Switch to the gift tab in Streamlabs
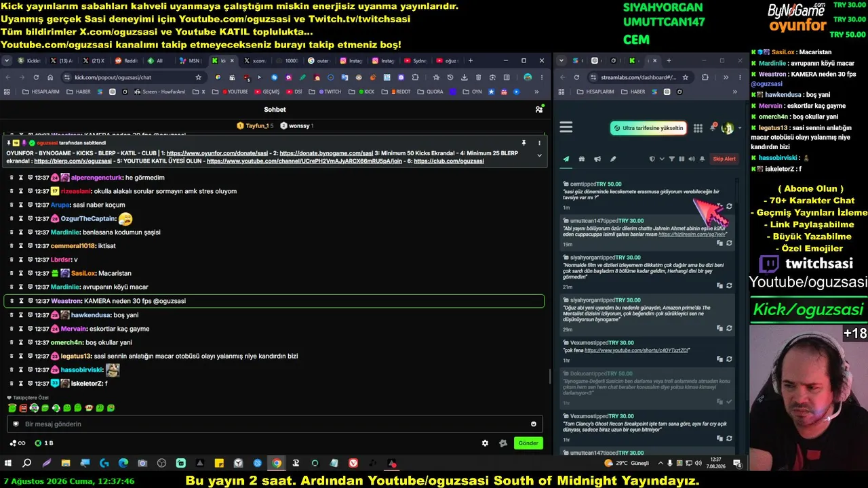Screen dimensions: 868x488 click(x=582, y=159)
